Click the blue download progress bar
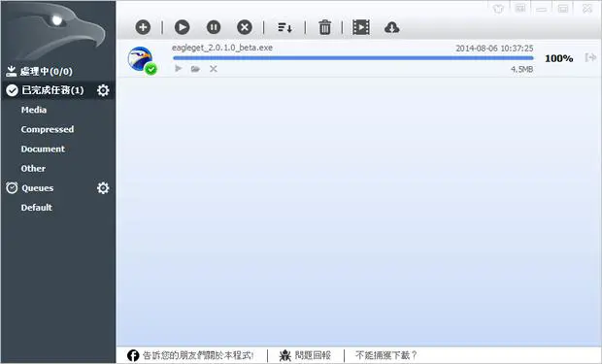The height and width of the screenshot is (364, 602). [x=353, y=58]
